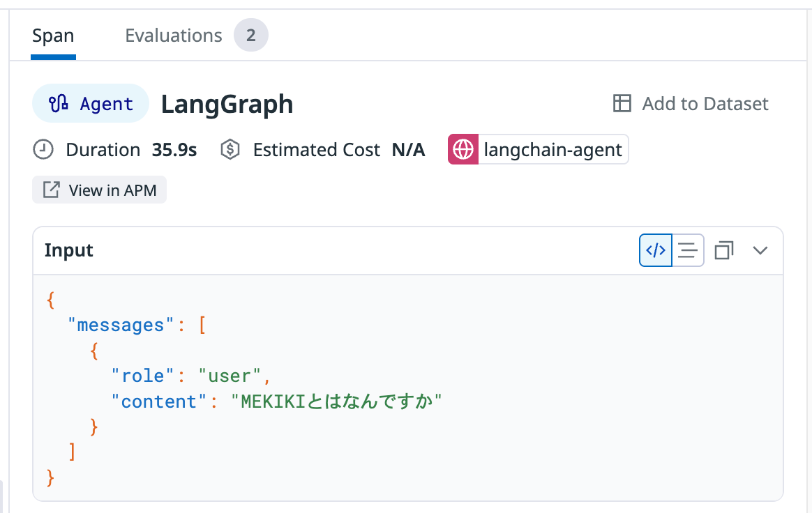Click the "messages" JSON key
The image size is (812, 513).
(x=120, y=326)
